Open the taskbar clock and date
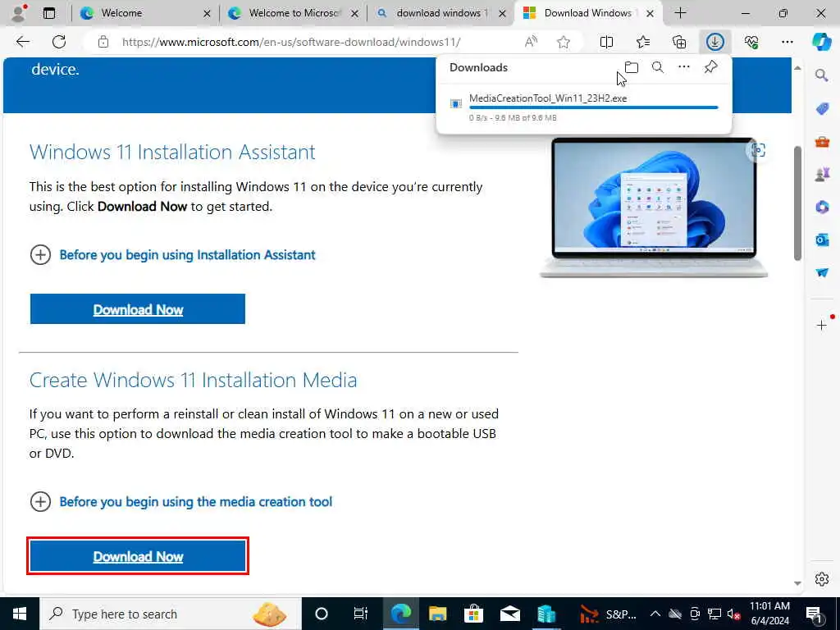 point(769,614)
